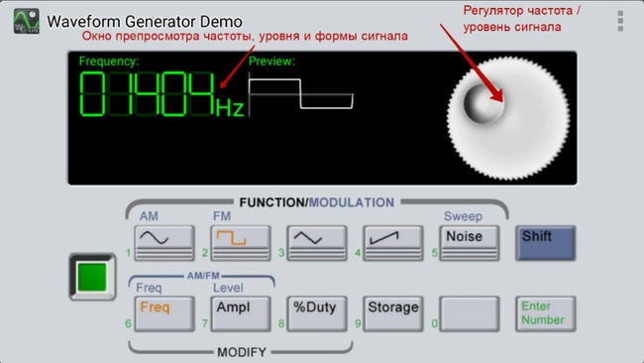Open the three-dot overflow menu
Viewport: 644px width, 363px height.
tap(620, 21)
